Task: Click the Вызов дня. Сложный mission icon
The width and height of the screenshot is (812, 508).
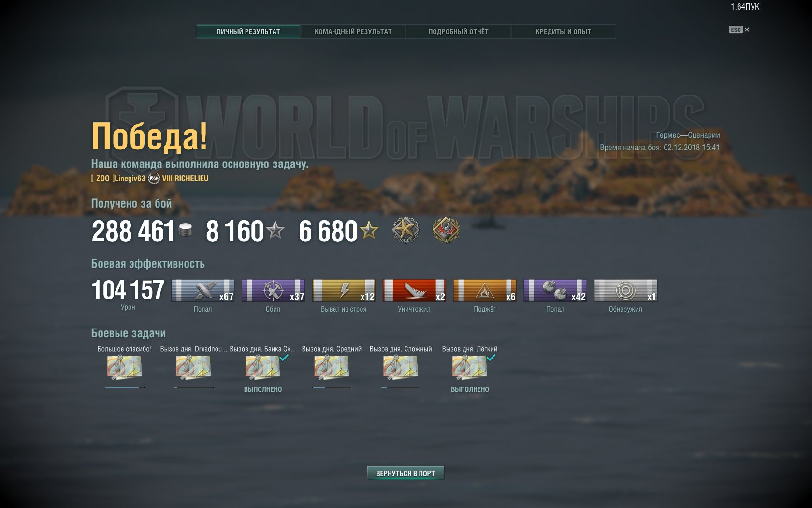Action: click(x=401, y=367)
